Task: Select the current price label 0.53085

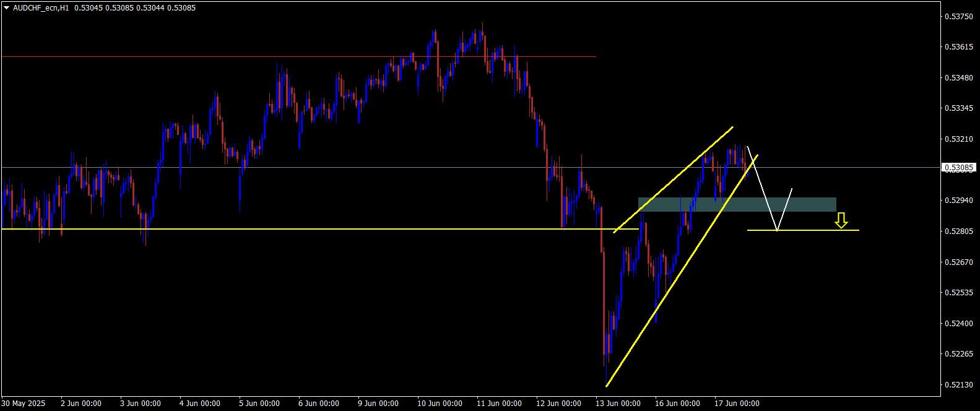Action: click(x=959, y=168)
